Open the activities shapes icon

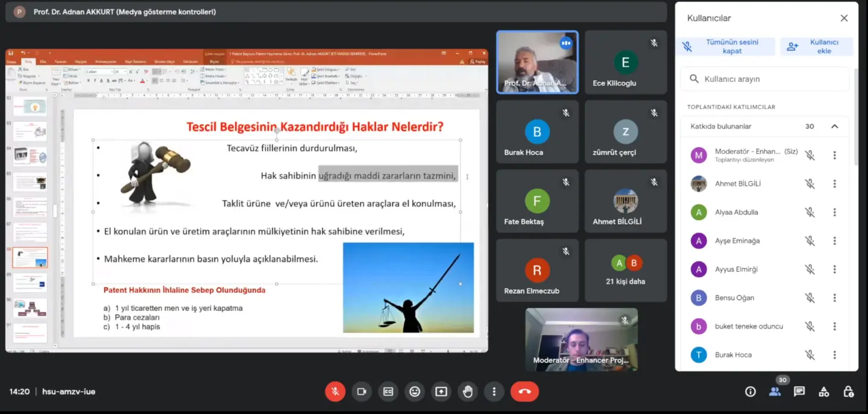[824, 392]
